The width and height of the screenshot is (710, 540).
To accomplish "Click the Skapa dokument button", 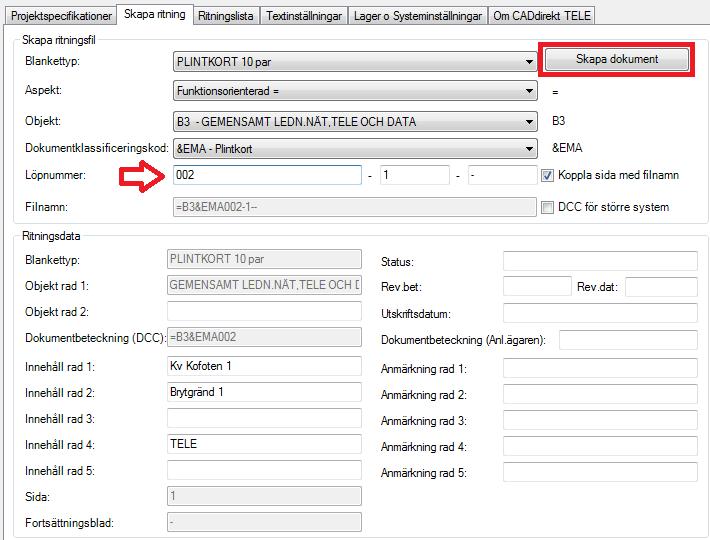I will pos(616,59).
